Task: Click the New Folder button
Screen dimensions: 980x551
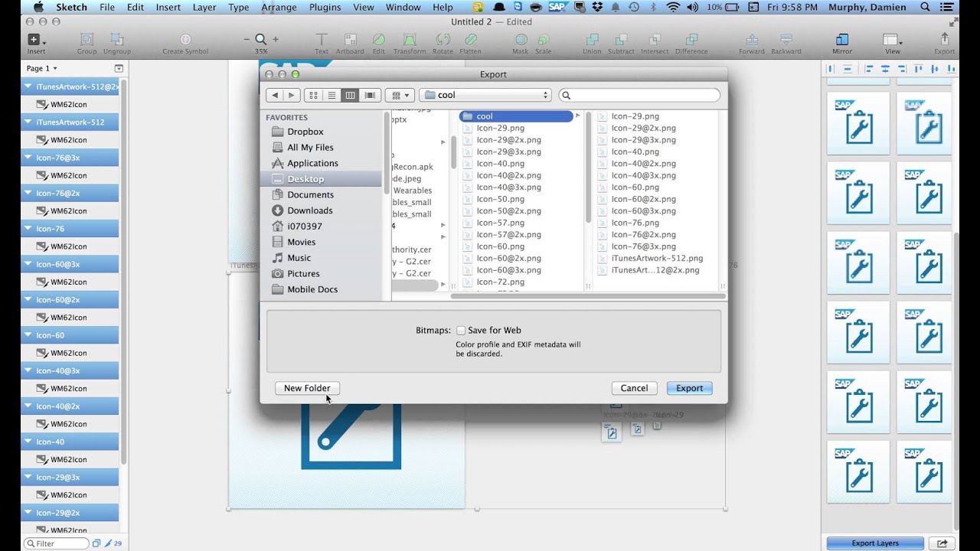Action: click(x=307, y=388)
